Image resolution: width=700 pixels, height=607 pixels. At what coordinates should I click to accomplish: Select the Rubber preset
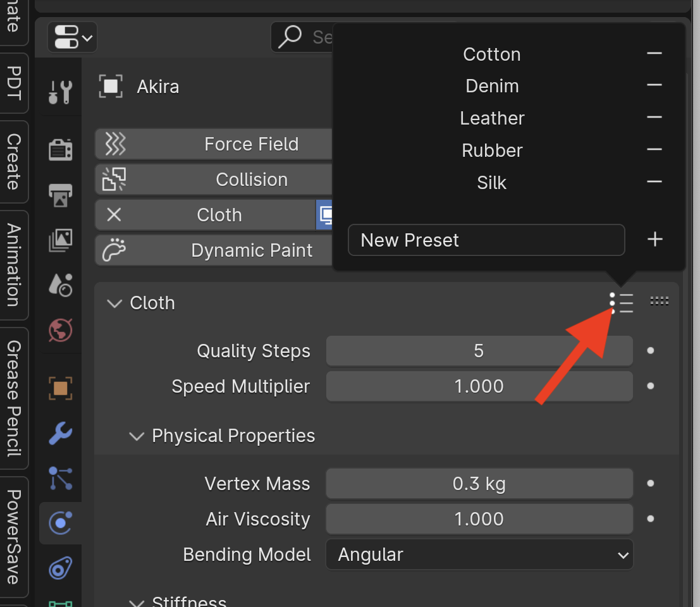point(492,150)
